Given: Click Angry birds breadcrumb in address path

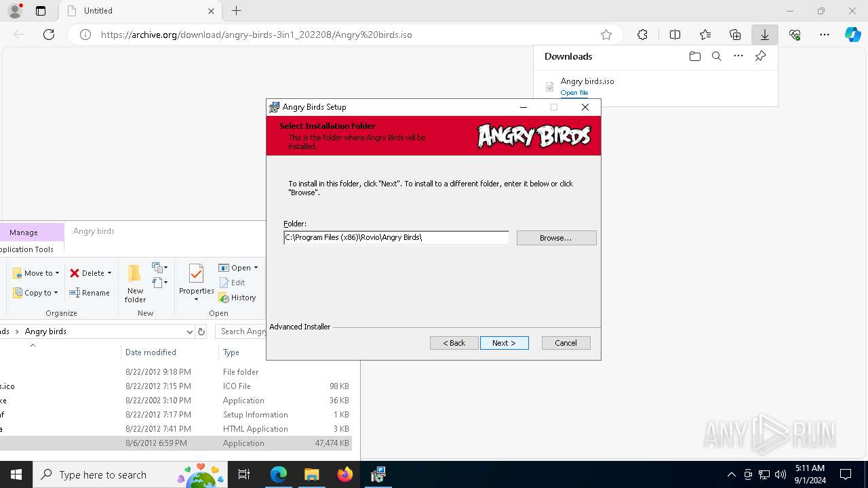Looking at the screenshot, I should tap(45, 331).
